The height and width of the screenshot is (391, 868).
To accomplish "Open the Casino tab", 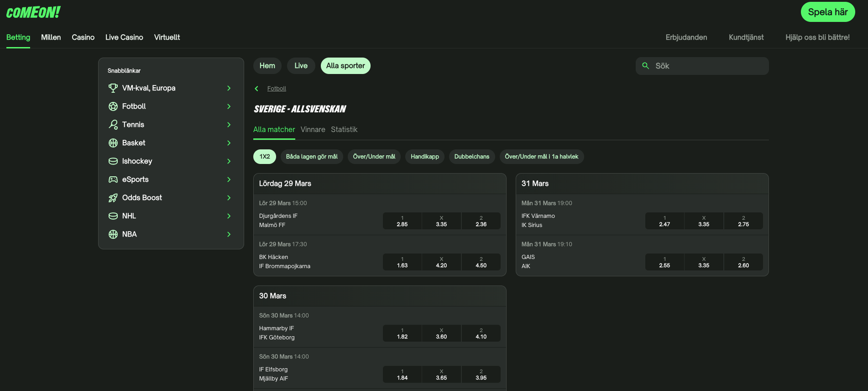I will coord(83,37).
